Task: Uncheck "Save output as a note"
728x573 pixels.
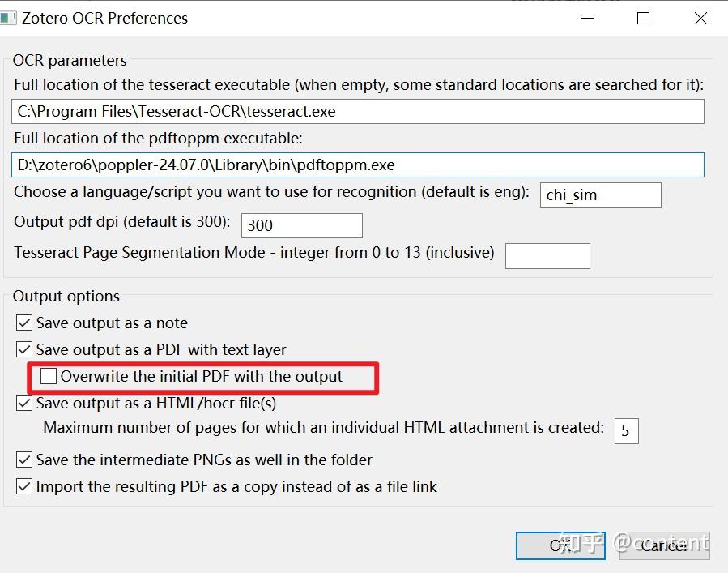Action: coord(23,323)
